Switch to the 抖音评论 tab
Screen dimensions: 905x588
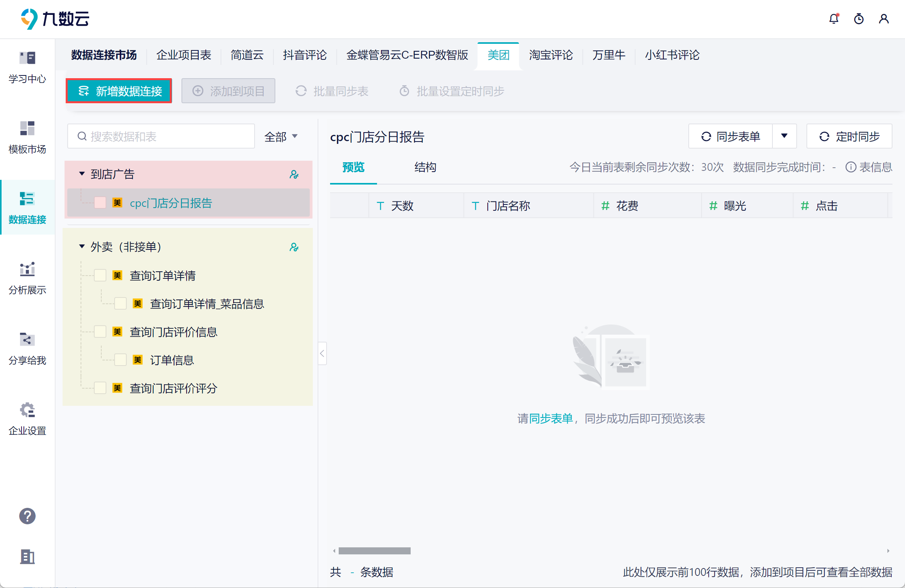click(x=305, y=55)
